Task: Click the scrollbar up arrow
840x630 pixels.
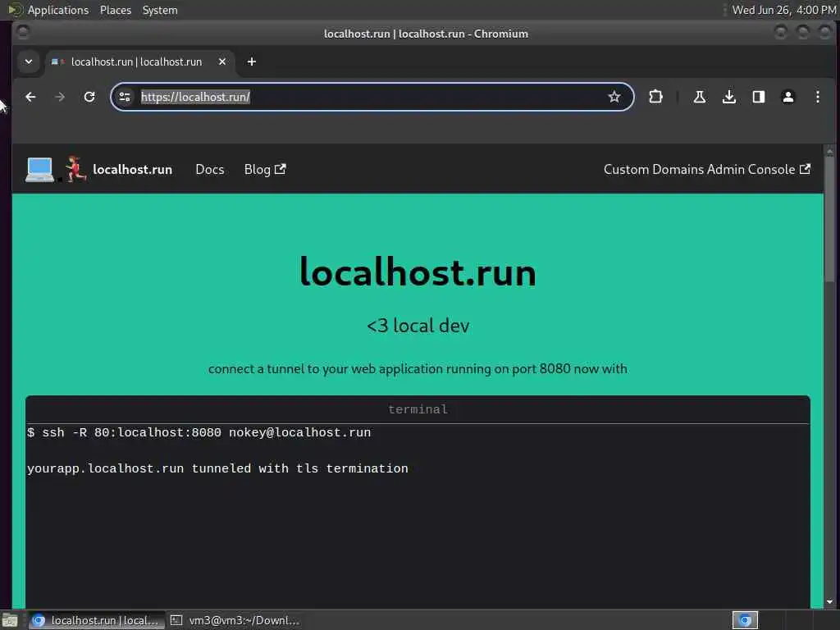Action: (x=829, y=150)
